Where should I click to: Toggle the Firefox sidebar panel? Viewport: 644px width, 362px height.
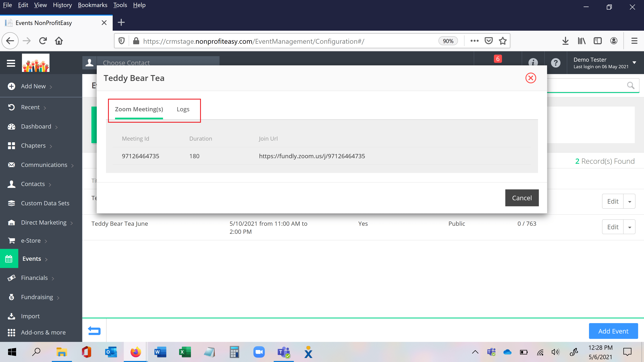598,41
